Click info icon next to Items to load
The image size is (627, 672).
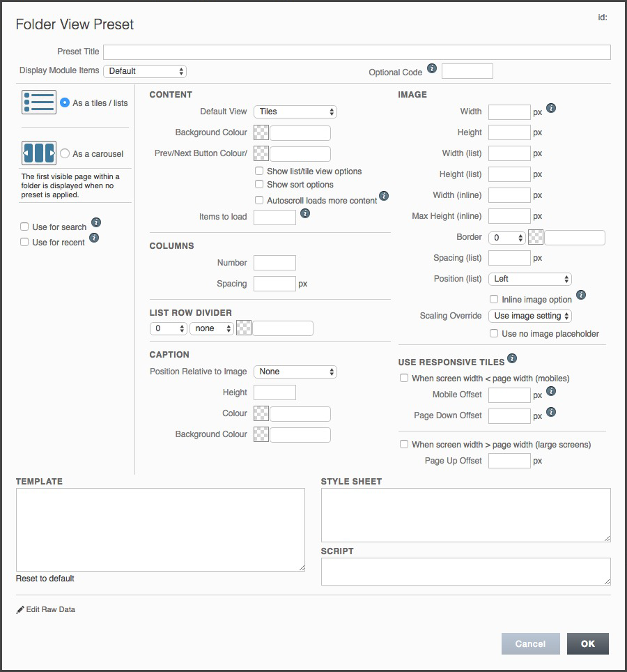[305, 213]
